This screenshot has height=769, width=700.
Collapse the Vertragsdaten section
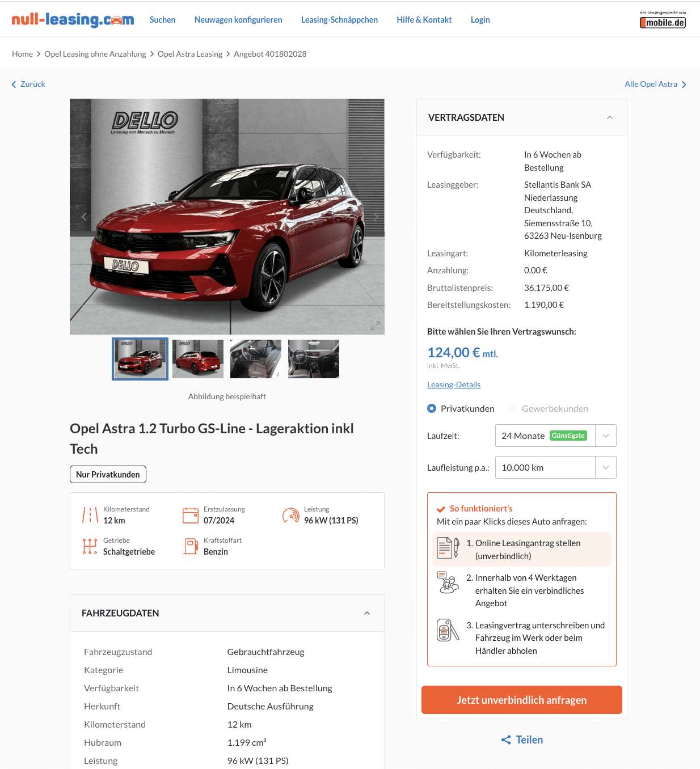click(x=610, y=117)
